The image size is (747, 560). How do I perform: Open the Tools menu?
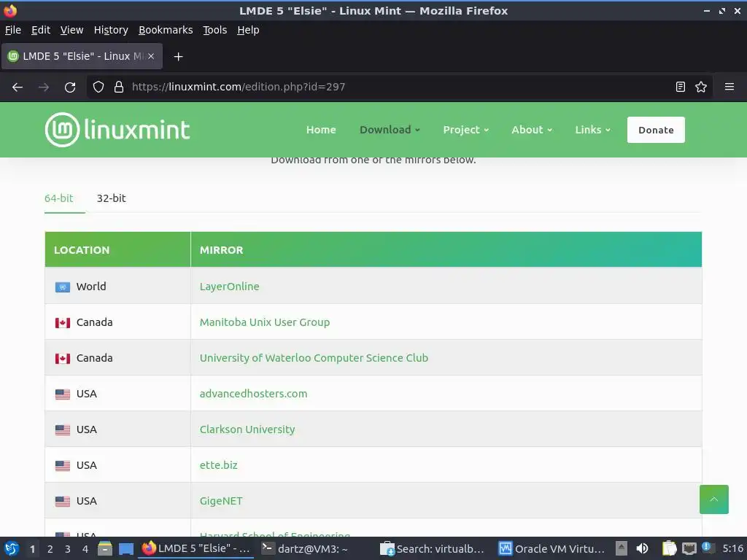[x=215, y=30]
